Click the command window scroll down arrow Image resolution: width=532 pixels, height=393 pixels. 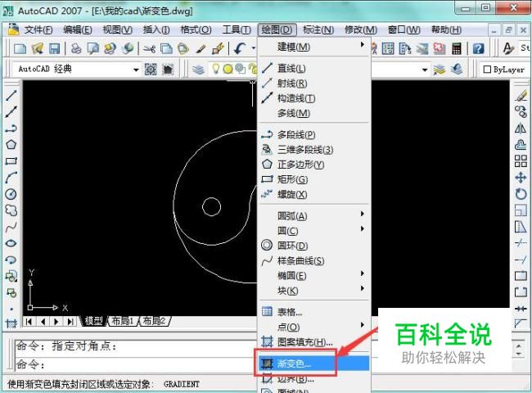[x=518, y=354]
